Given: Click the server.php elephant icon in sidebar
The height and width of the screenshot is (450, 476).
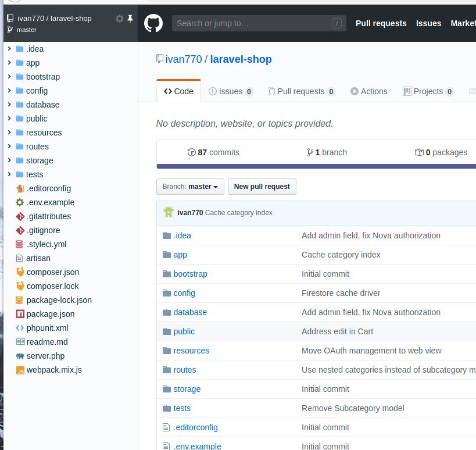Looking at the screenshot, I should point(20,356).
